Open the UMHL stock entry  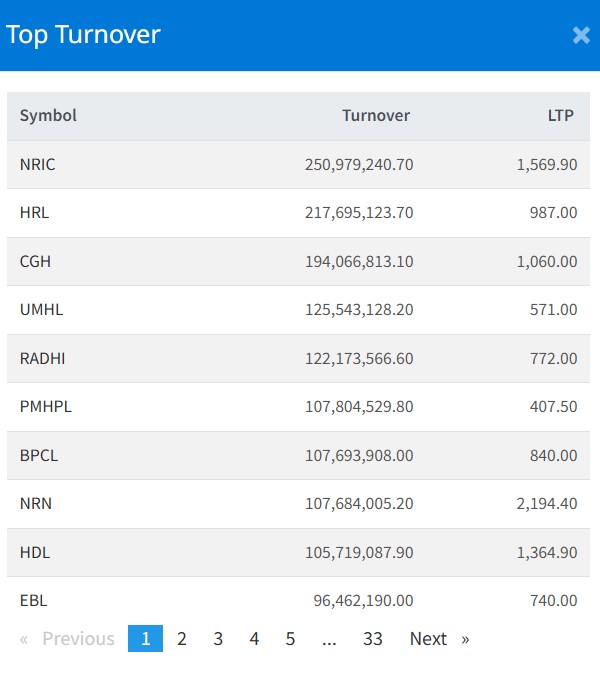[41, 310]
